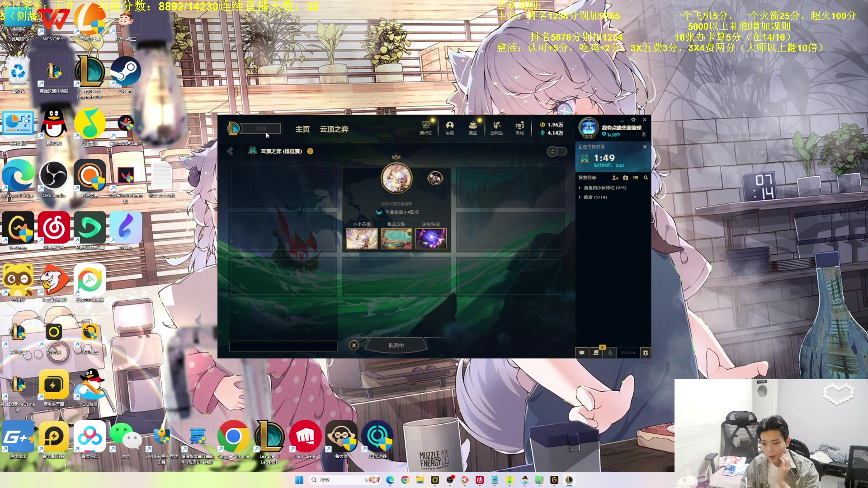868x488 pixels.
Task: Cancel the queue with the round X button
Action: point(354,345)
